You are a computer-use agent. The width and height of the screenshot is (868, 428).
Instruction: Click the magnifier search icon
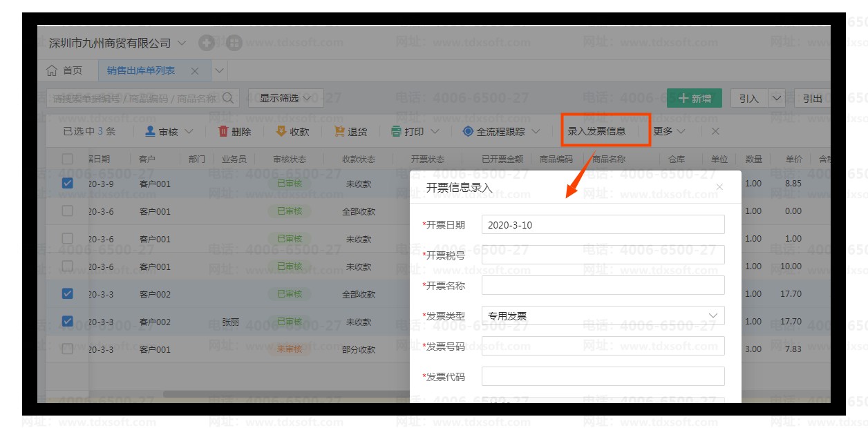[x=228, y=98]
